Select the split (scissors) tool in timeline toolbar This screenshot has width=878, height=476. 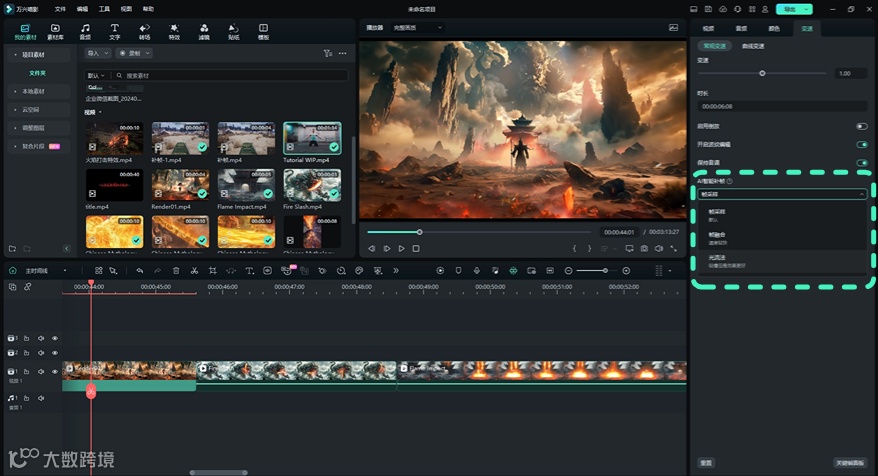[194, 271]
